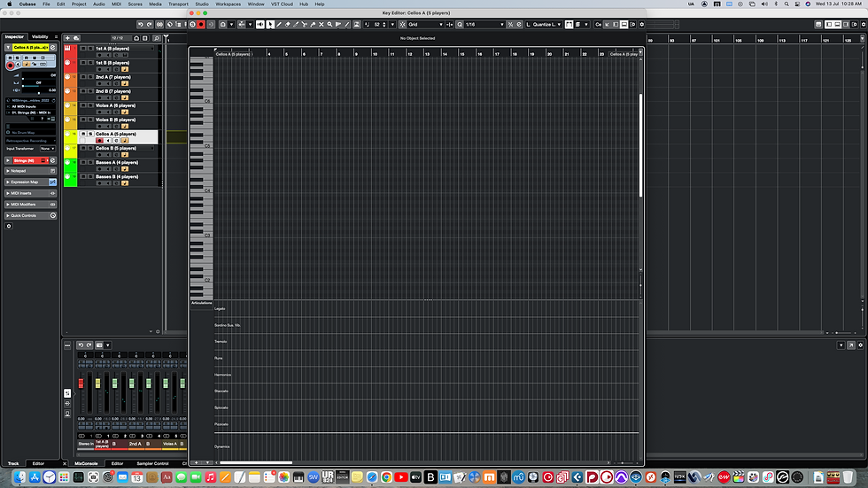Open the Snap Type Grid dropdown
Viewport: 868px width, 488px height.
pyautogui.click(x=426, y=24)
